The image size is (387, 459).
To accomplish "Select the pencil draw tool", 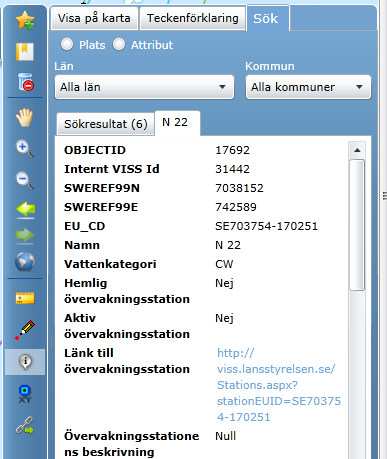I will click(x=25, y=329).
